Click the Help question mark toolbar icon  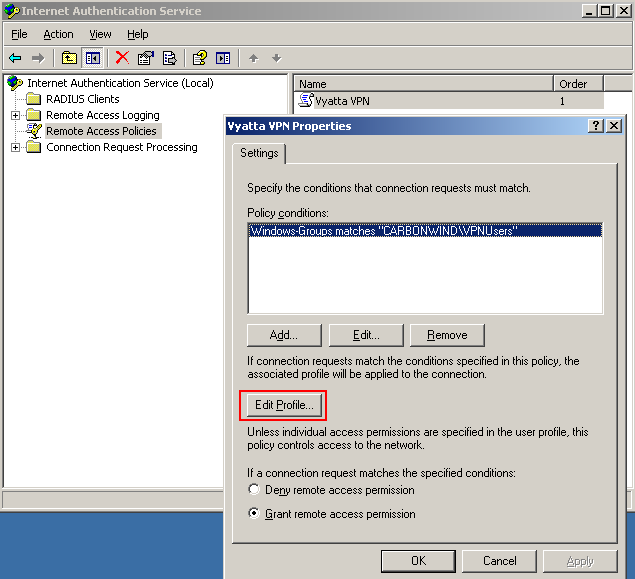click(x=200, y=58)
